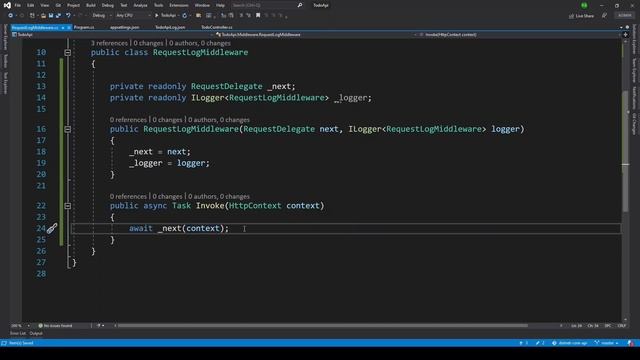
Task: Click the notifications bell in status bar
Action: [631, 343]
